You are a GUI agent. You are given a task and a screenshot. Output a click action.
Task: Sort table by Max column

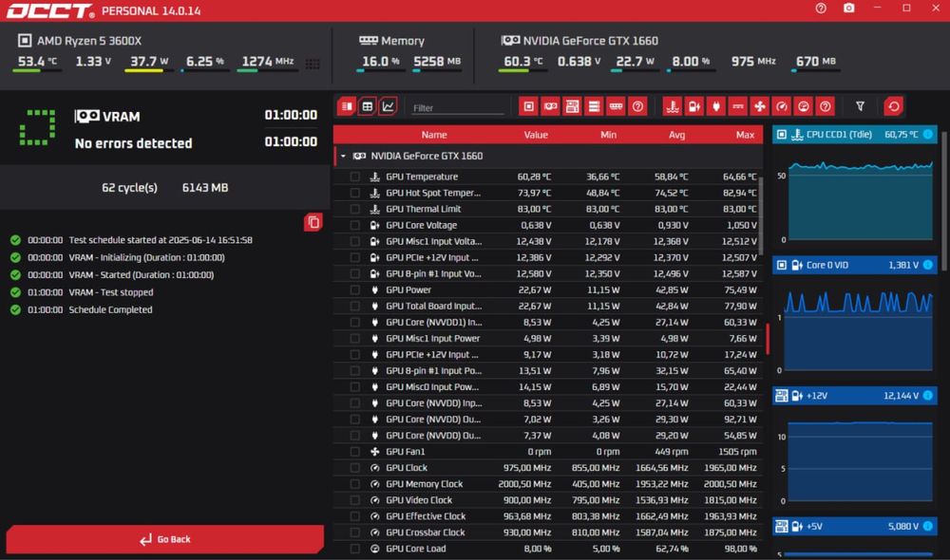coord(745,135)
